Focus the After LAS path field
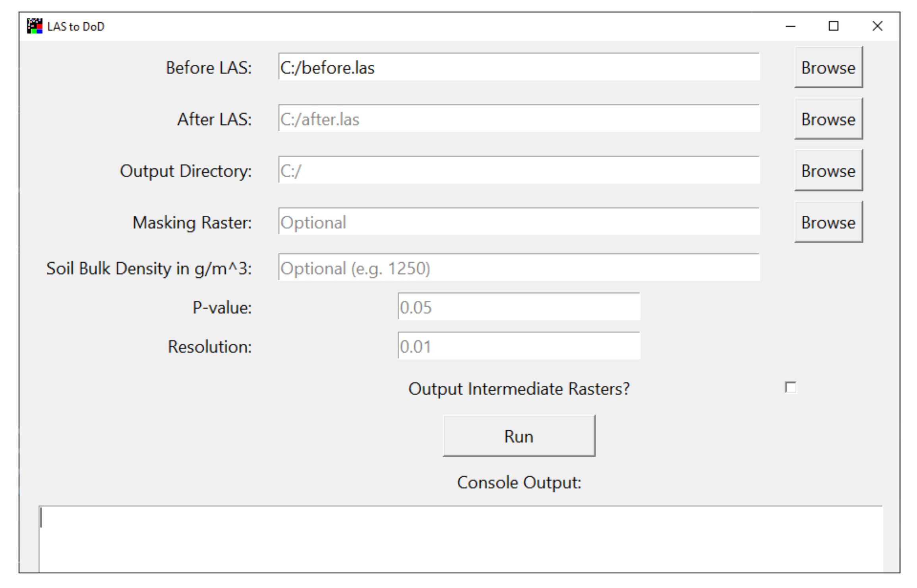Image resolution: width=917 pixels, height=588 pixels. coord(518,119)
